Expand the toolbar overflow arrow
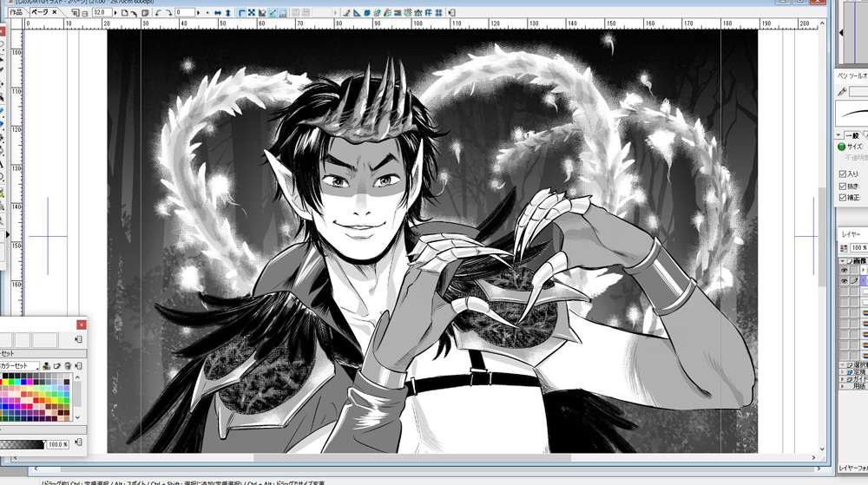868x485 pixels. click(x=335, y=12)
